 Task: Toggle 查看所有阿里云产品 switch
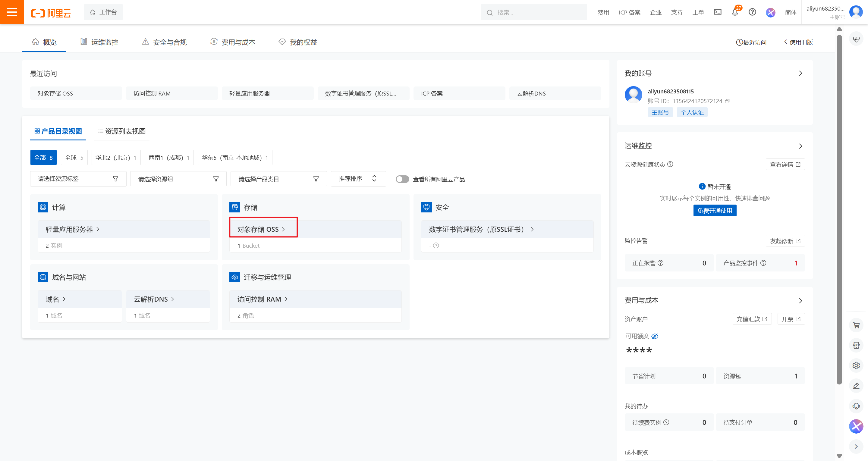(x=402, y=179)
